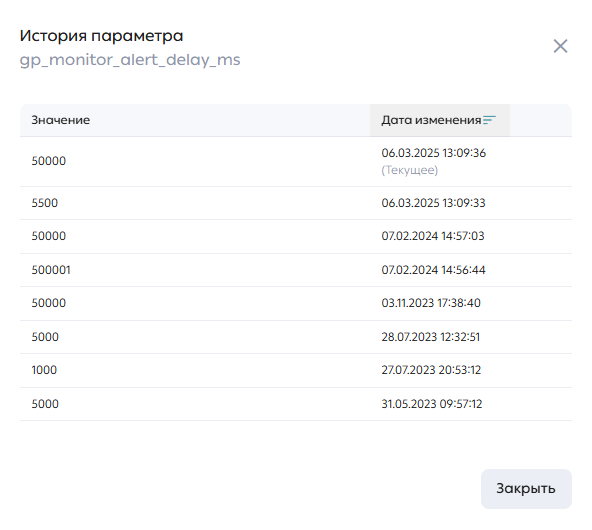
Task: Select value 50000 in the current row
Action: point(49,161)
